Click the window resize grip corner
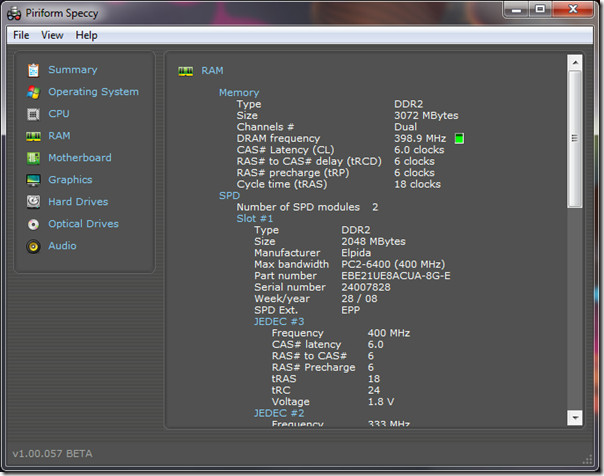The height and width of the screenshot is (476, 604). click(x=588, y=459)
